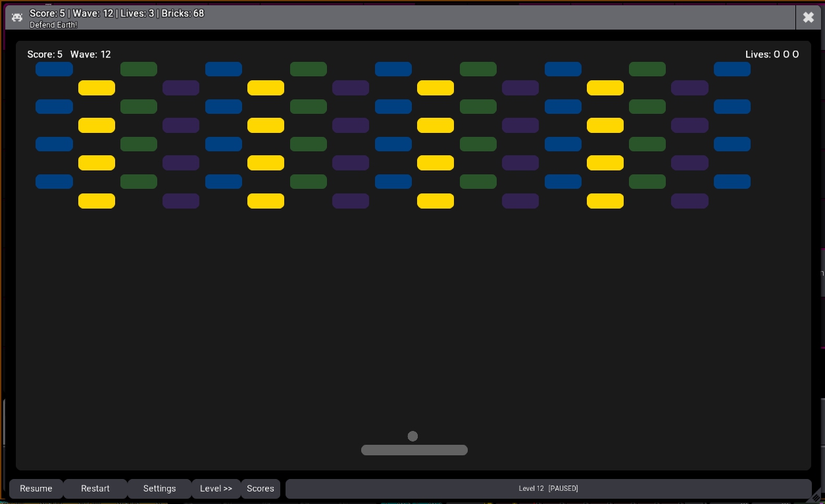Viewport: 825px width, 504px height.
Task: Click the gray paddle
Action: [414, 450]
